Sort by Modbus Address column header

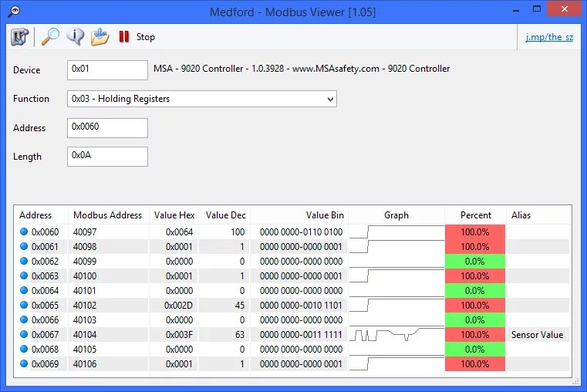pyautogui.click(x=108, y=215)
